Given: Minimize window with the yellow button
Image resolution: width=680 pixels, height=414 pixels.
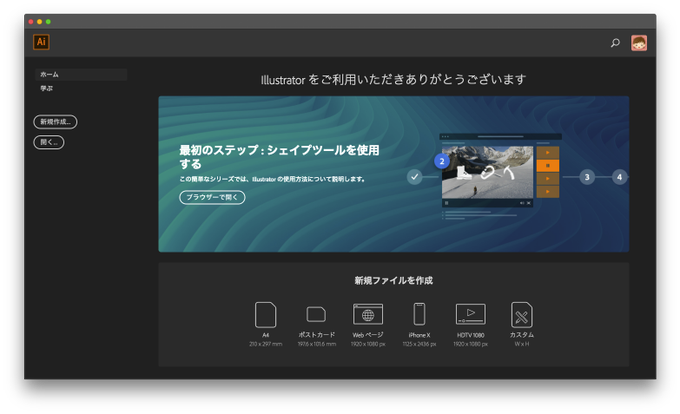Looking at the screenshot, I should [39, 22].
